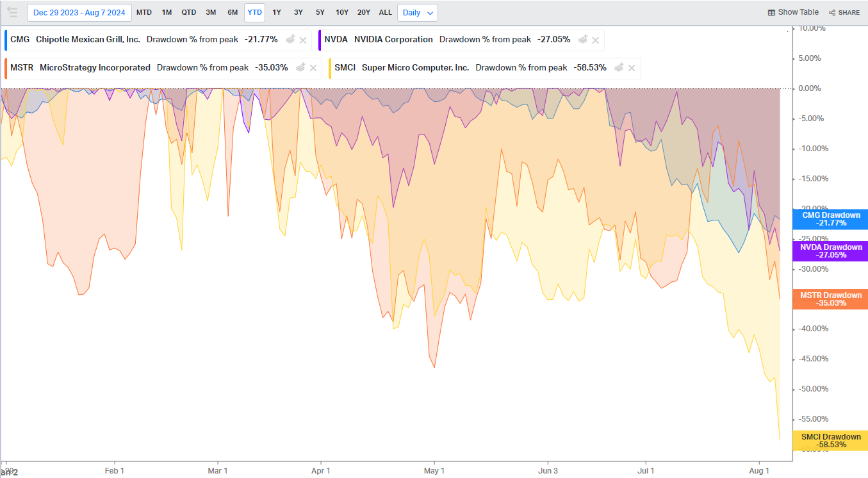Click the blue CMG Drawdown axis label
Viewport: 868px width, 478px height.
pos(831,219)
